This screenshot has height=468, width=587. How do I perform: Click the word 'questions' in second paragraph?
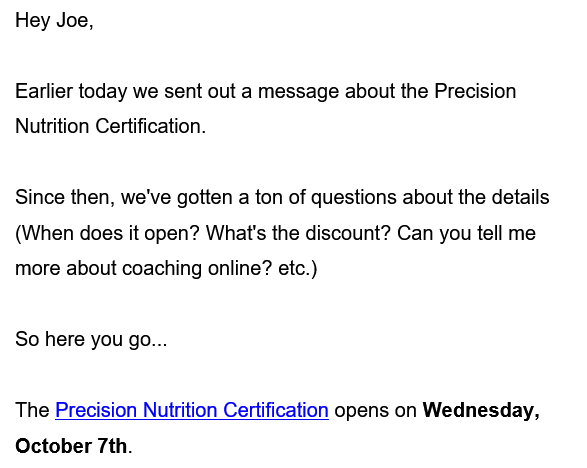pyautogui.click(x=353, y=198)
